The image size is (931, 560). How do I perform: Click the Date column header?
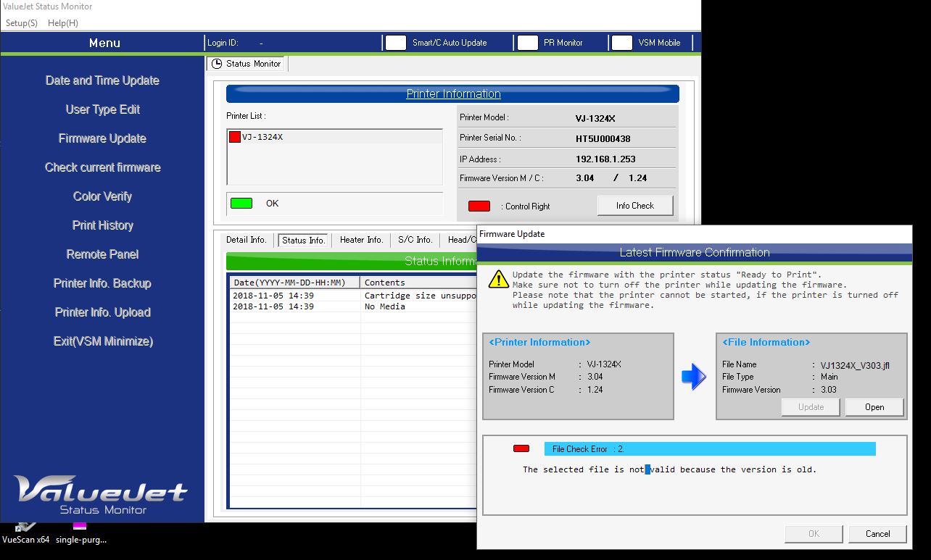pyautogui.click(x=295, y=283)
